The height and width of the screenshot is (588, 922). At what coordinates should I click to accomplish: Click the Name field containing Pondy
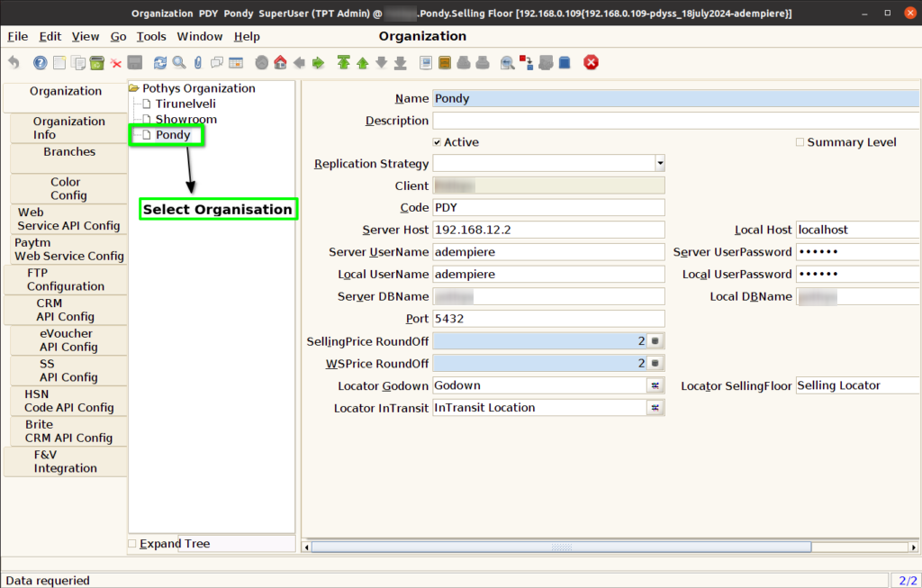[x=675, y=99]
